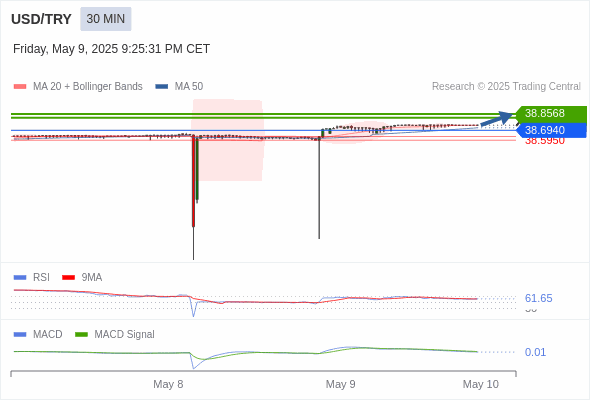Click the 9MA legend red marker
The height and width of the screenshot is (400, 590).
tap(68, 278)
